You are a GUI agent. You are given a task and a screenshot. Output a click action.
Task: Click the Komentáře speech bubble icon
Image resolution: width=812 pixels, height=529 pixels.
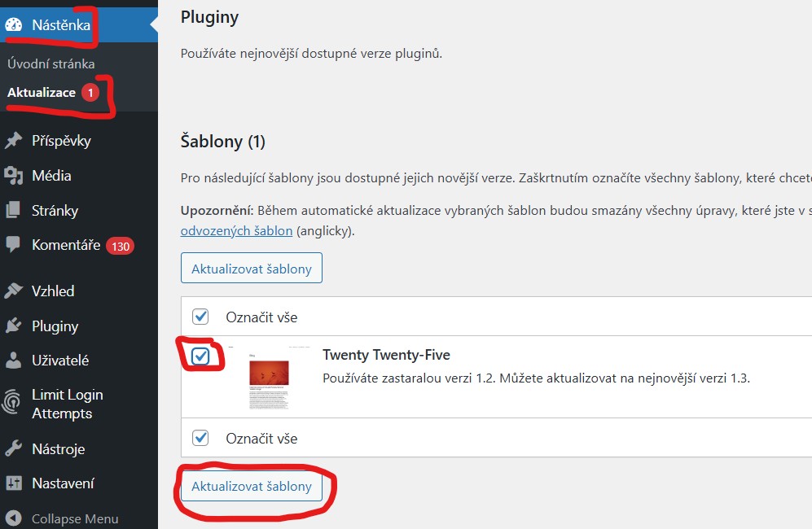pos(13,245)
